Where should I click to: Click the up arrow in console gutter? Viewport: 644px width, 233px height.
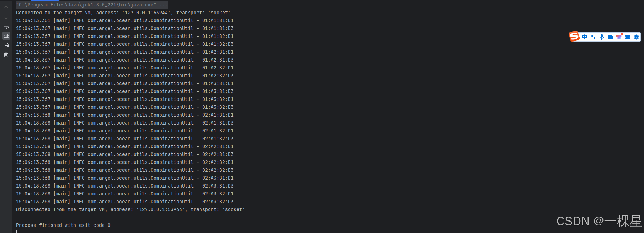pyautogui.click(x=6, y=8)
